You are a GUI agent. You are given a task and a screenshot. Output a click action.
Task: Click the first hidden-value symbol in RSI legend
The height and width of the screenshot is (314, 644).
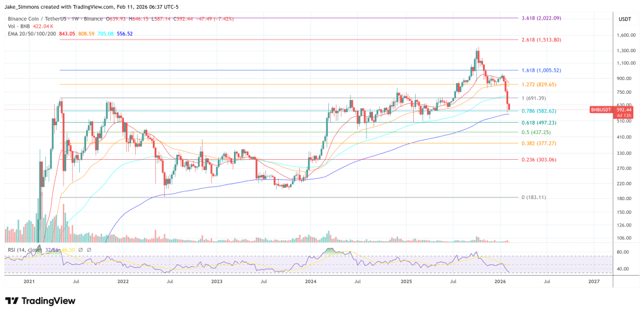click(x=81, y=250)
